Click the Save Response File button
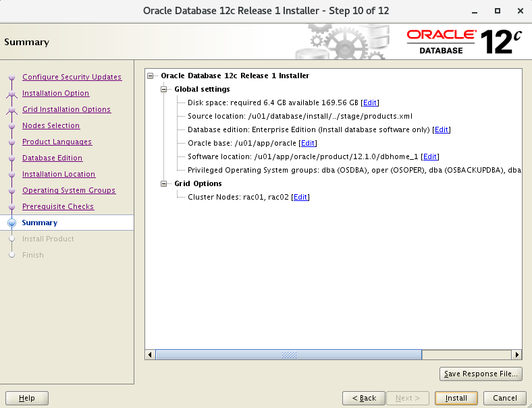Viewport: 532px width, 408px height. pyautogui.click(x=481, y=374)
